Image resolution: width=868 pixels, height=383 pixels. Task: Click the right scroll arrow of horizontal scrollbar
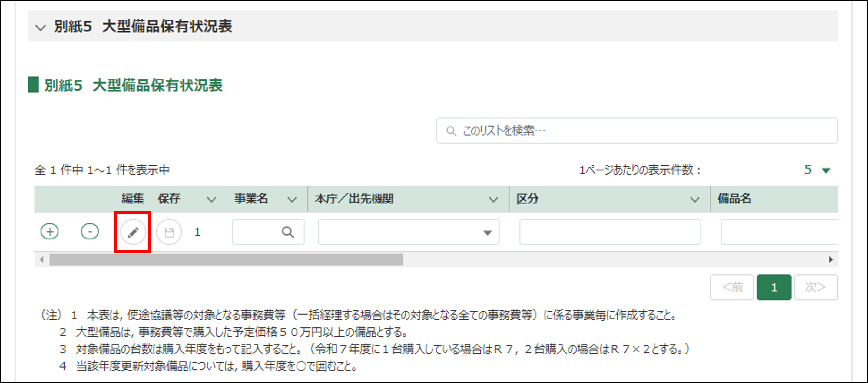tap(831, 259)
